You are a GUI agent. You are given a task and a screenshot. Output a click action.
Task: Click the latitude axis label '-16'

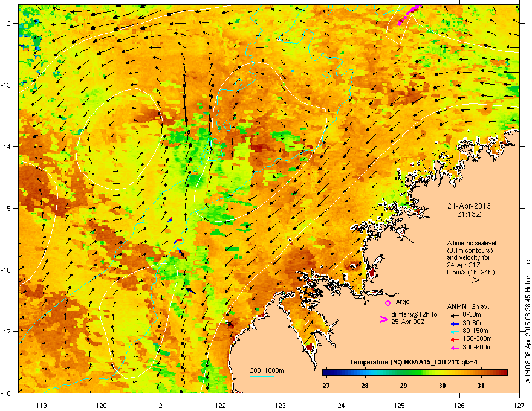tap(7, 270)
